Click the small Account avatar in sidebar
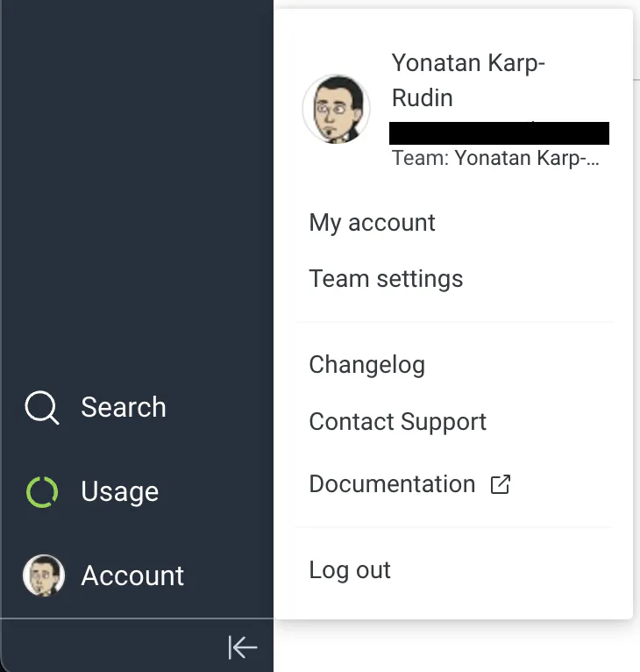 click(x=43, y=575)
